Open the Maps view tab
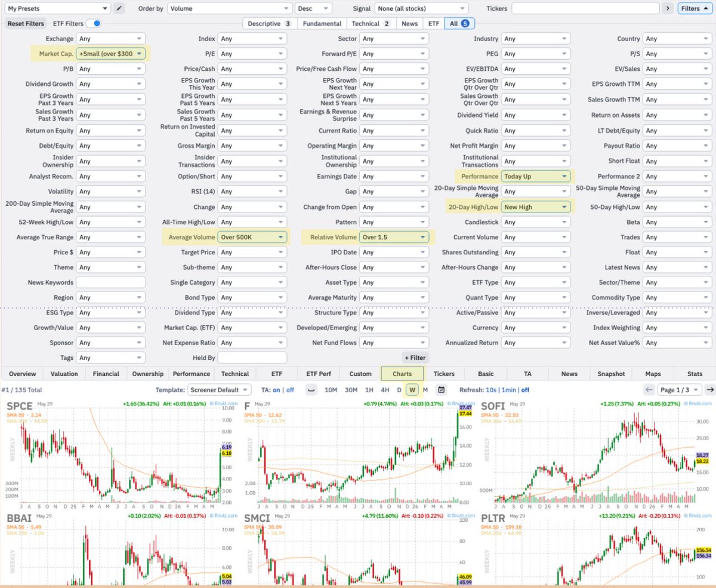 click(x=653, y=374)
